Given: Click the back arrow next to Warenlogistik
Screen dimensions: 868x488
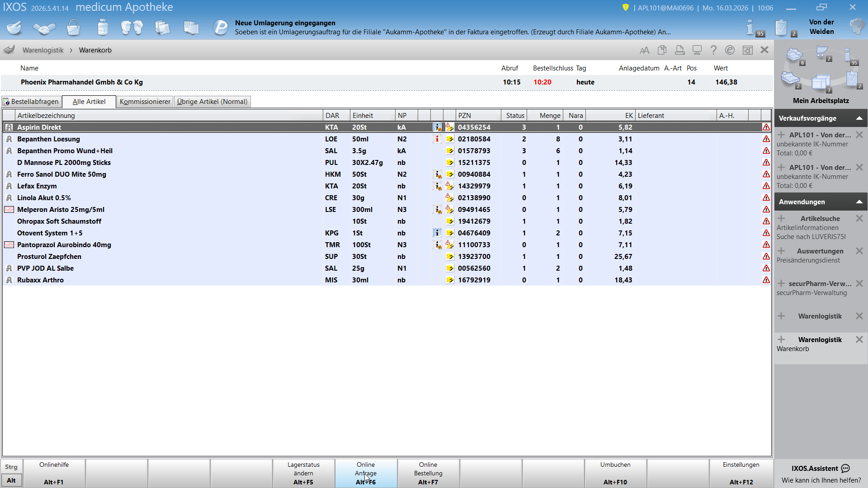Looking at the screenshot, I should (x=9, y=50).
